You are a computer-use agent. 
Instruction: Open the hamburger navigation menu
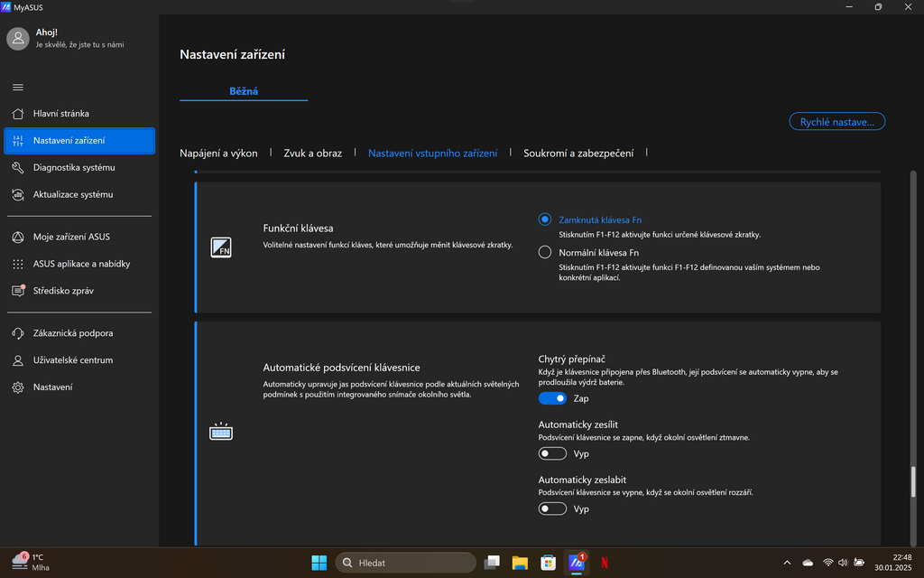(x=17, y=87)
